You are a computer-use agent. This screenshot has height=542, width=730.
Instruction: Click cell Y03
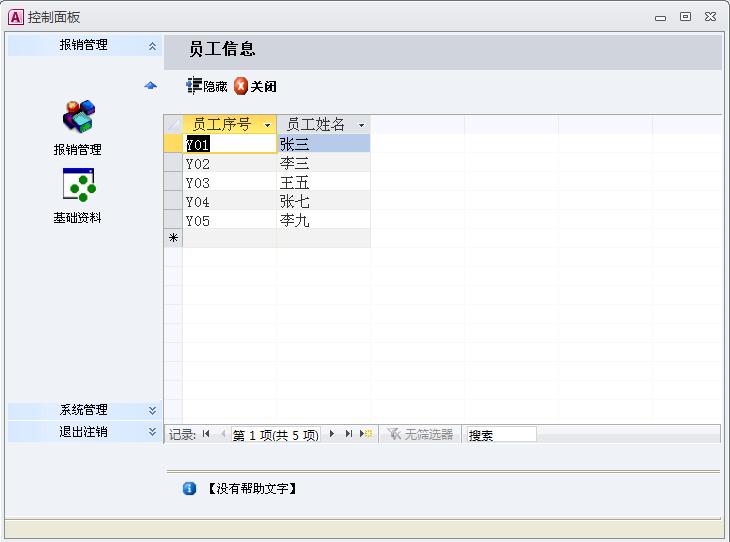[x=230, y=182]
